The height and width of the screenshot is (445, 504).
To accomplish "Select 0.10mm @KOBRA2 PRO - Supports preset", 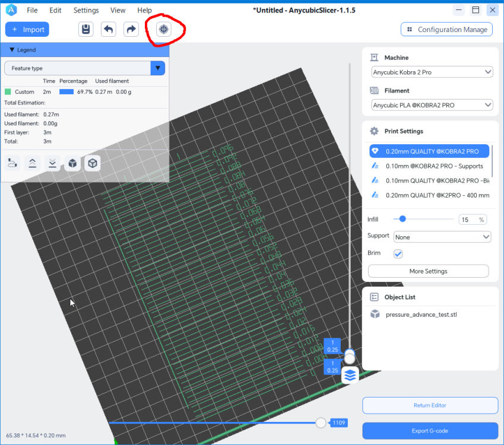I will point(429,166).
